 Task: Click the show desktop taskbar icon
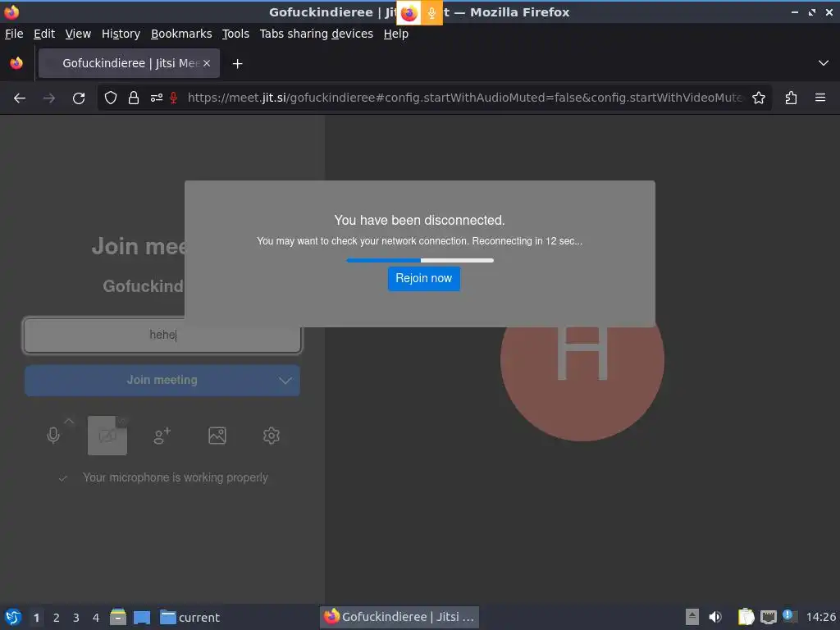click(x=142, y=618)
